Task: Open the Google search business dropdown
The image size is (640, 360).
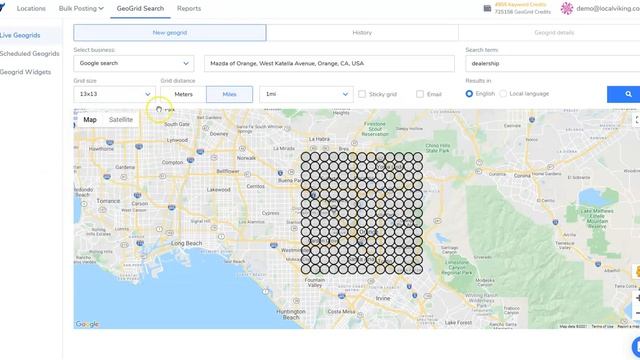Action: [134, 64]
